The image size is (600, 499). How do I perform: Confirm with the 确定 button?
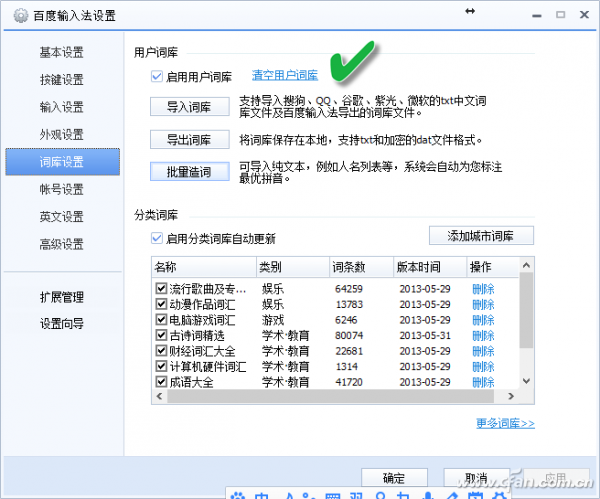point(394,478)
